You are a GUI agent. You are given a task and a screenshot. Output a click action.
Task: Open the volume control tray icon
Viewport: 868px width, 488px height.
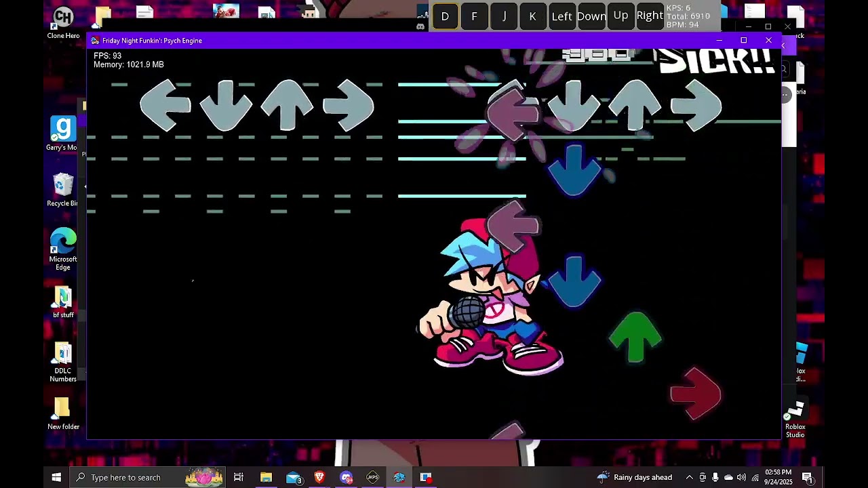(741, 477)
